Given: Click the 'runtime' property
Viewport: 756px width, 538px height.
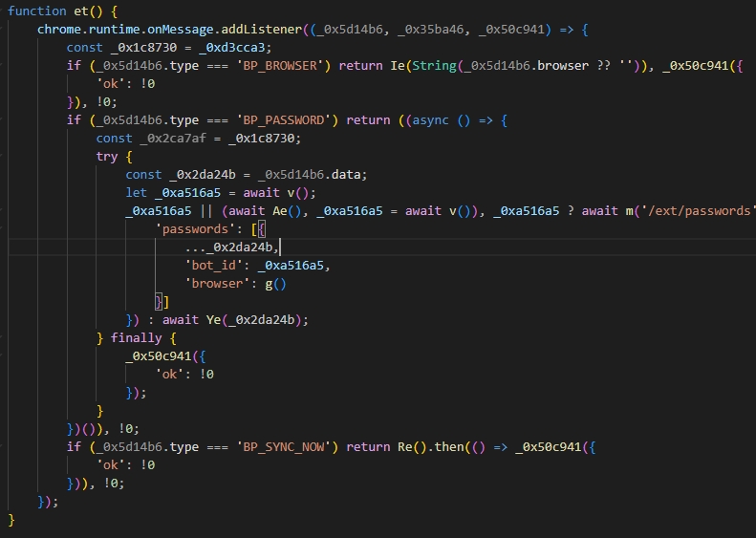Looking at the screenshot, I should 114,30.
